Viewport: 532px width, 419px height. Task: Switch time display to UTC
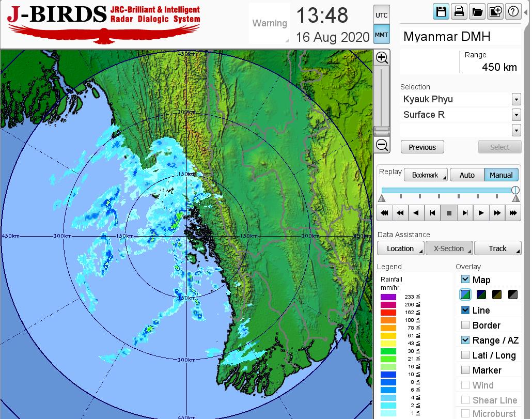coord(381,15)
